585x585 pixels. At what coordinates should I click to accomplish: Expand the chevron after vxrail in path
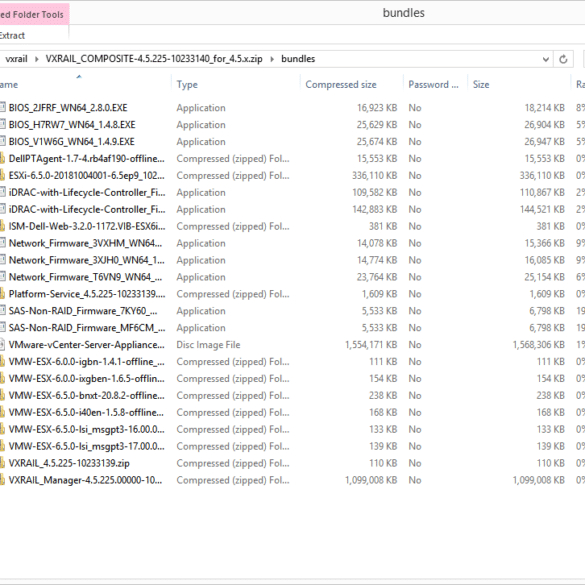[x=37, y=59]
